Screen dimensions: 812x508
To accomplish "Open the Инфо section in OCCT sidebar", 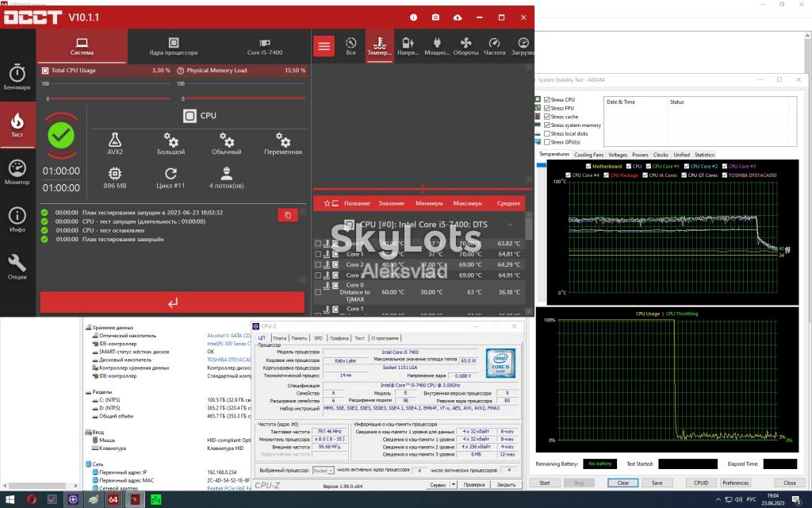I will click(17, 220).
